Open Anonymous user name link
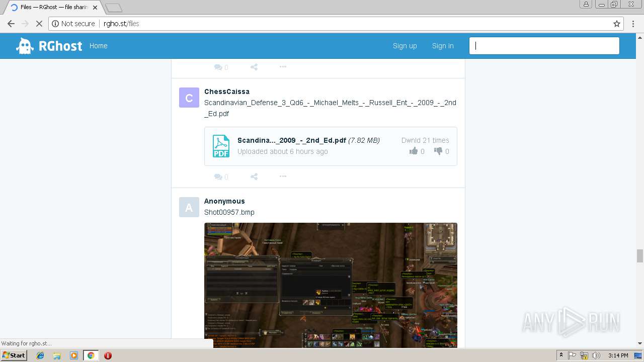 click(x=224, y=201)
